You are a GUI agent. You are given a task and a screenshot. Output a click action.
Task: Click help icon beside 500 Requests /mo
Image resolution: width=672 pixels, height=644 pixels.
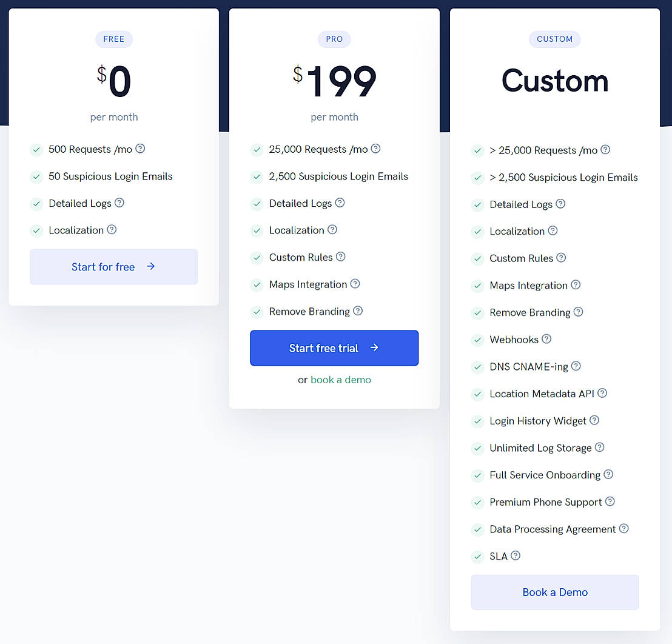point(140,149)
